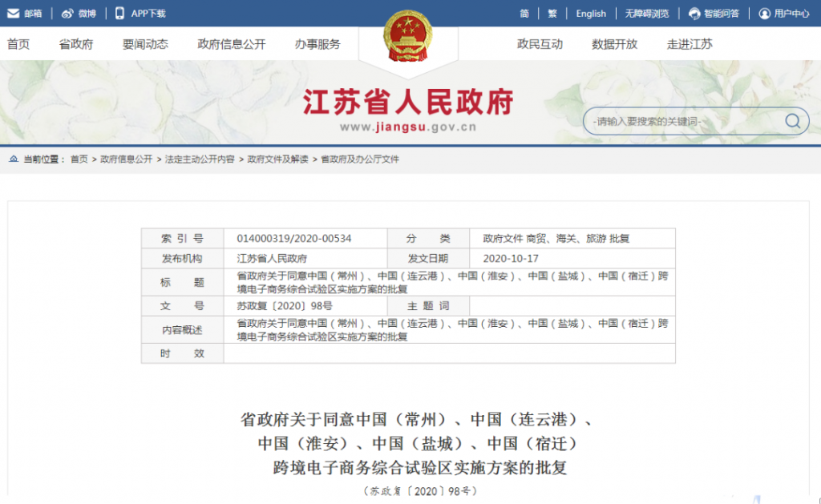The height and width of the screenshot is (504, 821).
Task: Click the home icon in breadcrumb
Action: (14, 159)
